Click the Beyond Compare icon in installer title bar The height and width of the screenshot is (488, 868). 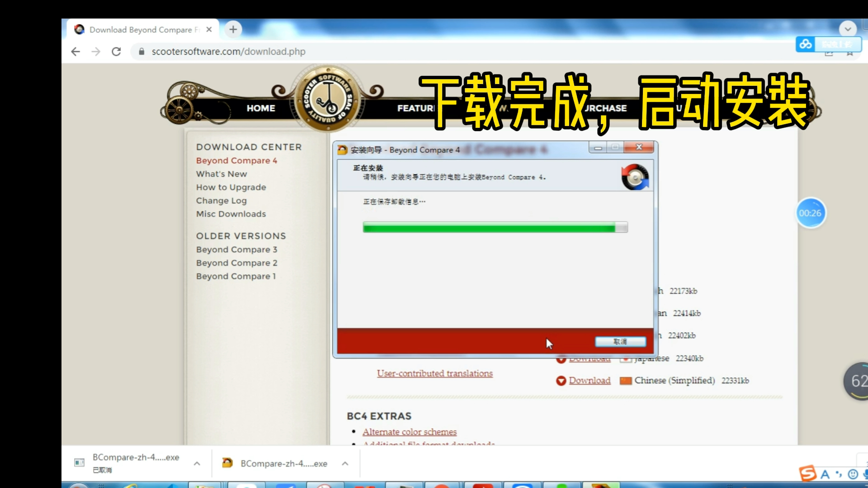pos(343,150)
